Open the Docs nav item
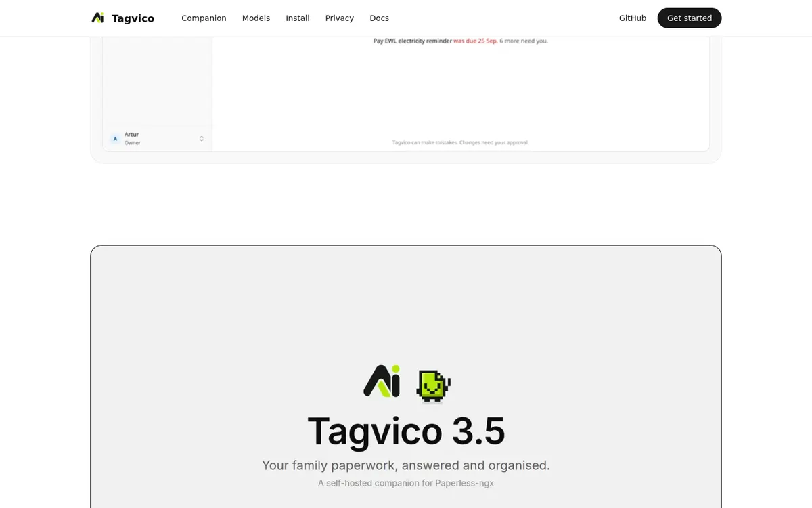 point(379,18)
